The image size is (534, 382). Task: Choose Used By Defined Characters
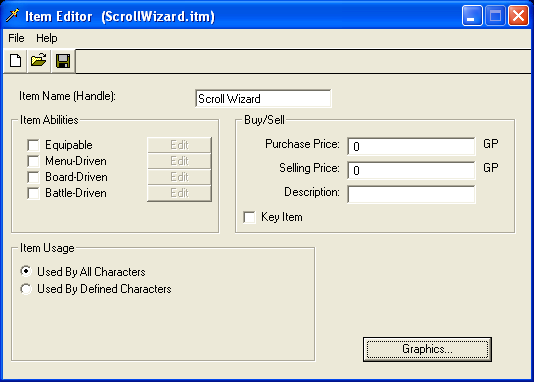(x=26, y=289)
